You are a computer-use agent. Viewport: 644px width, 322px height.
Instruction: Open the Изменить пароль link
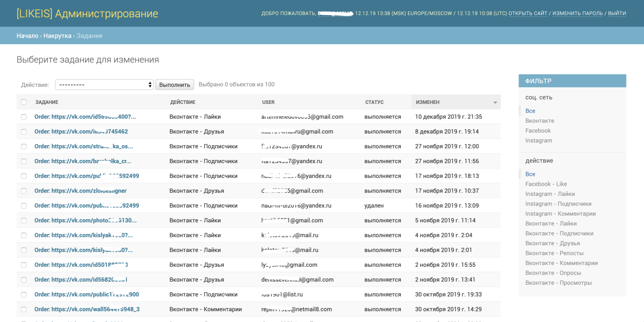click(x=577, y=13)
